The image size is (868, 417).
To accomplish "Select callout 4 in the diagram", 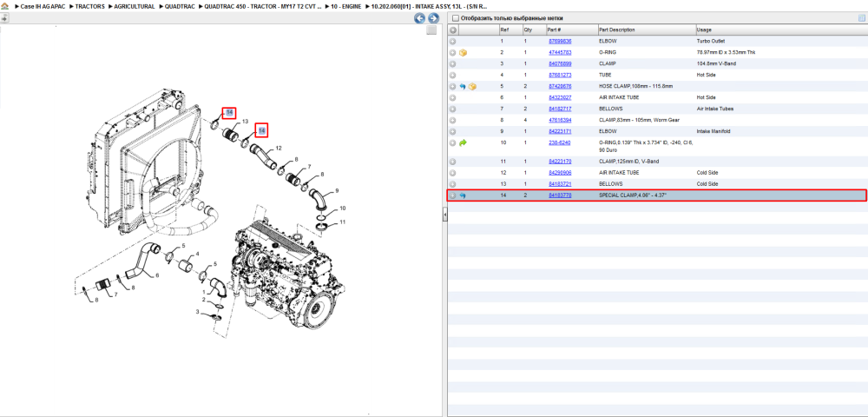I will point(196,255).
